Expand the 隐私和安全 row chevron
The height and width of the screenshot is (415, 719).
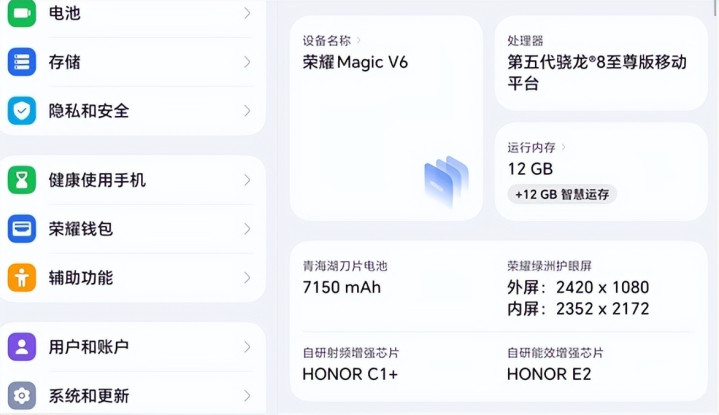coord(247,111)
